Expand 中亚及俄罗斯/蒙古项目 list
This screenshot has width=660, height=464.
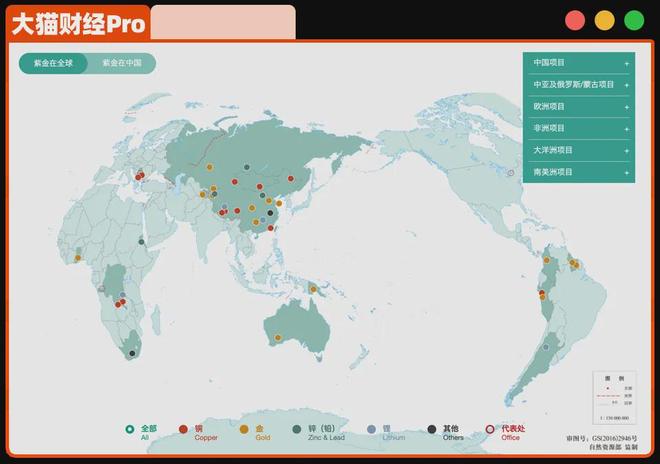pos(580,85)
